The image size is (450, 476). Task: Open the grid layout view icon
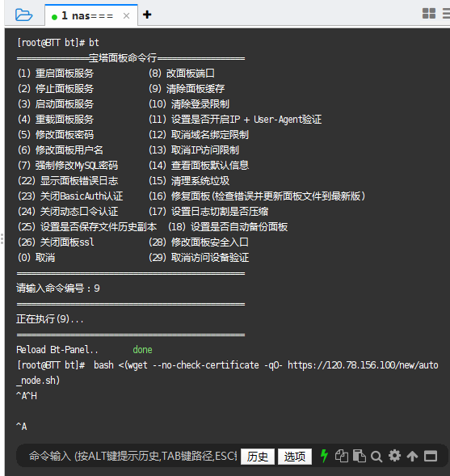429,14
